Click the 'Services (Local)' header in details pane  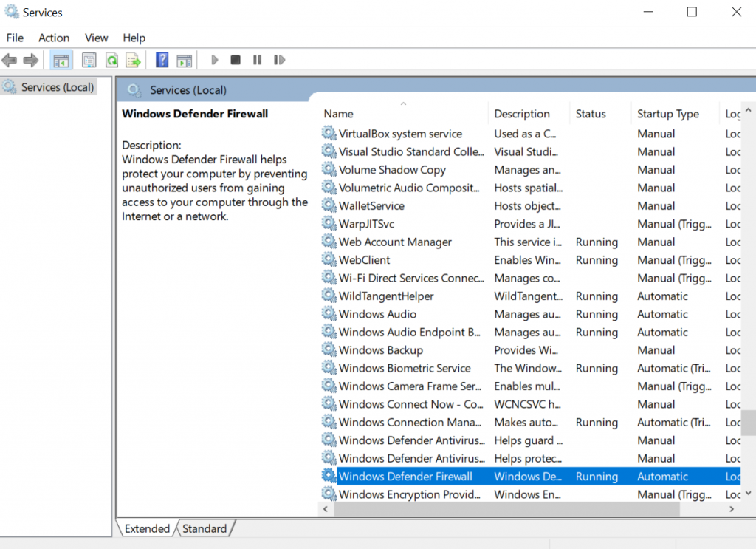(x=188, y=90)
